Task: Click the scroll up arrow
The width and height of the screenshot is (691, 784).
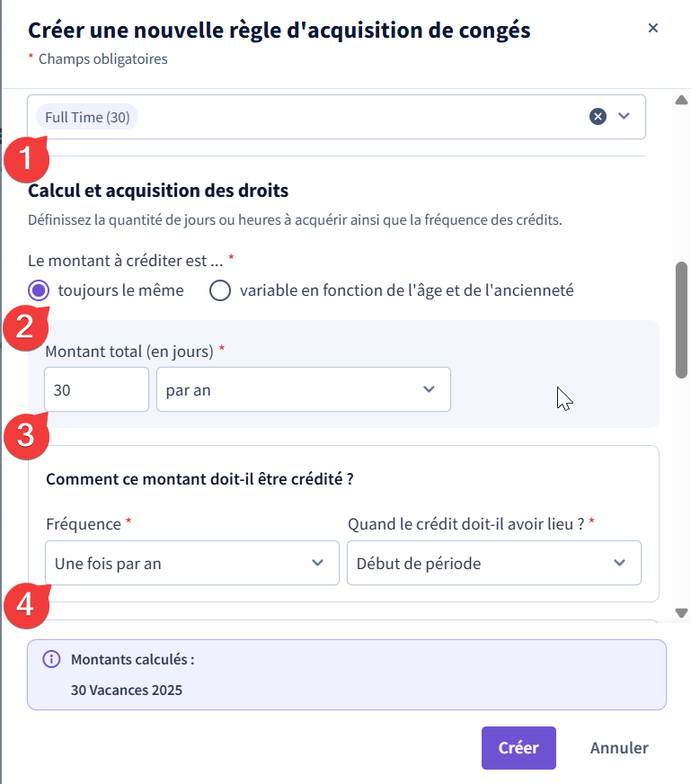Action: pyautogui.click(x=681, y=100)
